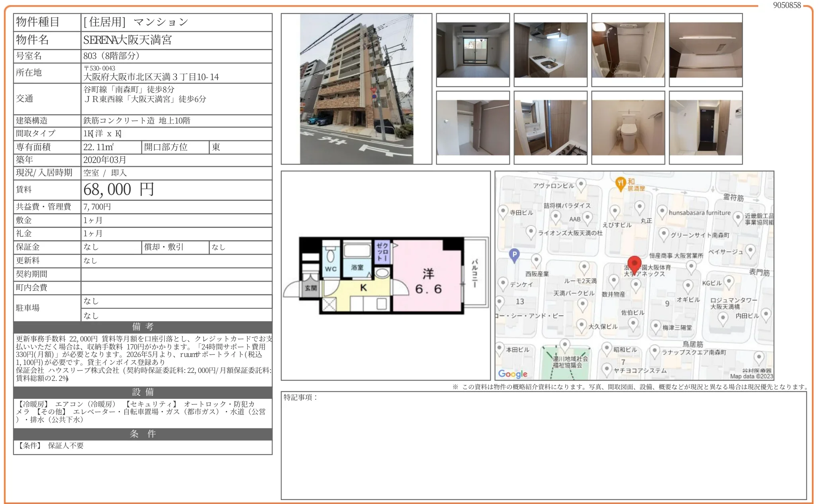Click the 設備 section header bar
Screen dimensions: 819x504
click(143, 392)
